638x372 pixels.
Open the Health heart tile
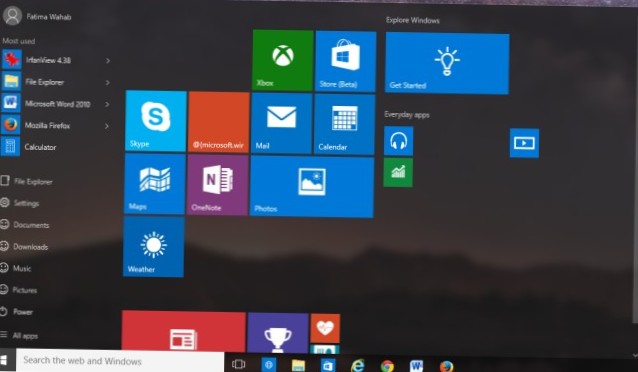coord(325,328)
